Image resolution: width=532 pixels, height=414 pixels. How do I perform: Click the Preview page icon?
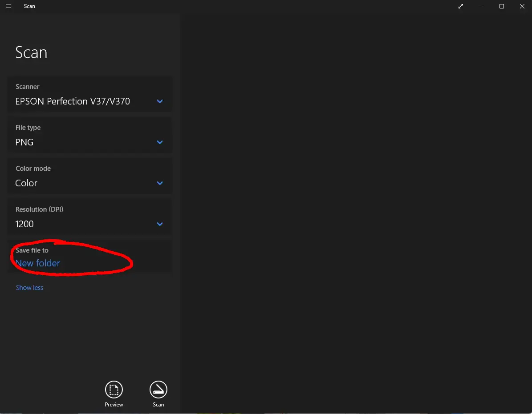pos(114,390)
